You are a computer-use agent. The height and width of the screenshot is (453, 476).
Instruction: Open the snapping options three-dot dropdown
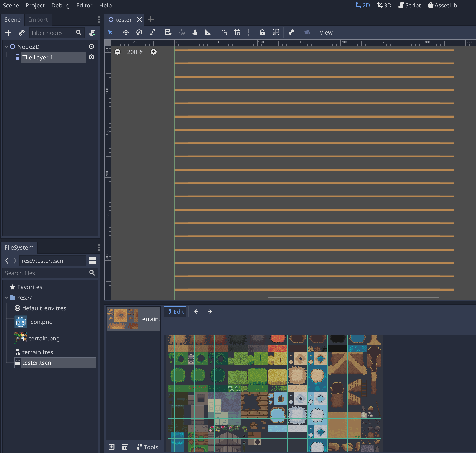click(x=249, y=32)
